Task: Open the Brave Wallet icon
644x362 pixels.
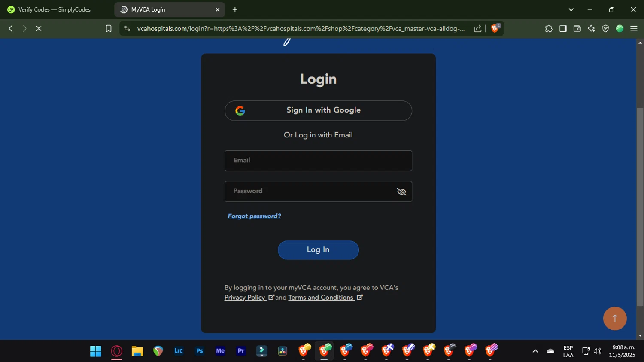Action: (577, 28)
